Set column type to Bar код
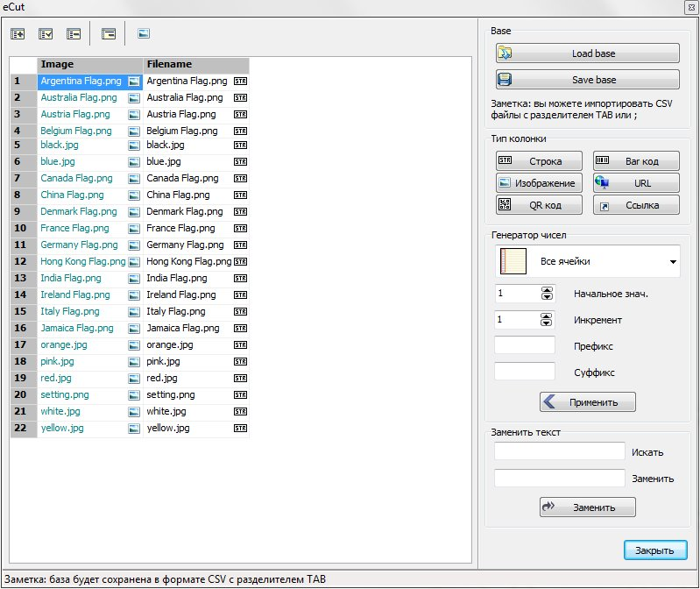The width and height of the screenshot is (700, 589). [x=636, y=161]
